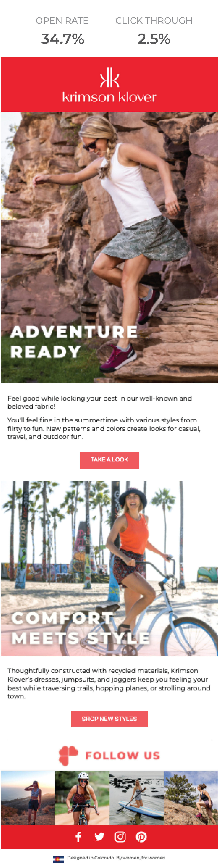Select the paddleboard Instagram photo
The height and width of the screenshot is (868, 222).
click(136, 798)
